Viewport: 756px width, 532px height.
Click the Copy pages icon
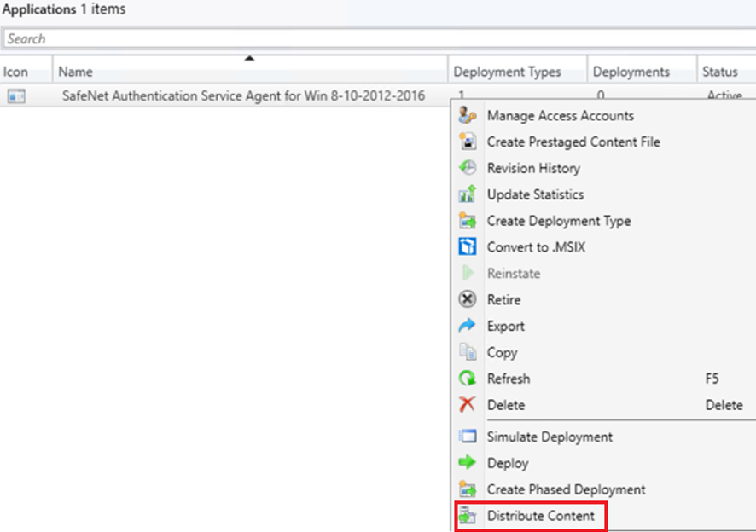click(x=467, y=352)
